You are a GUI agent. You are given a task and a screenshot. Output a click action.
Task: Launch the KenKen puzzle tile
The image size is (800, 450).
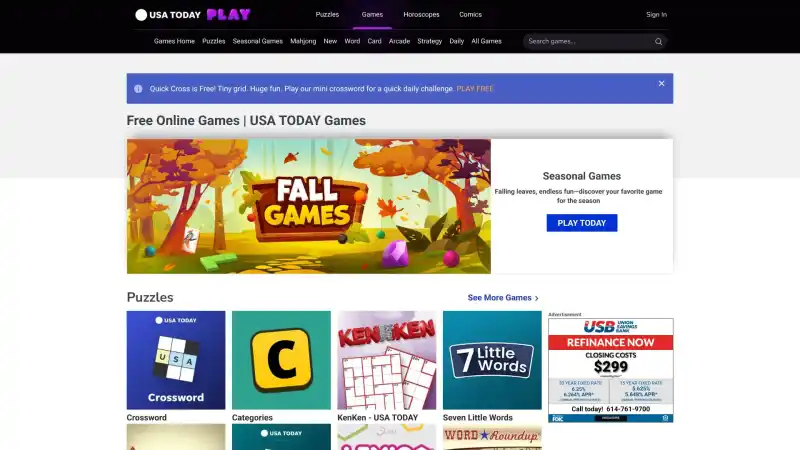[387, 360]
